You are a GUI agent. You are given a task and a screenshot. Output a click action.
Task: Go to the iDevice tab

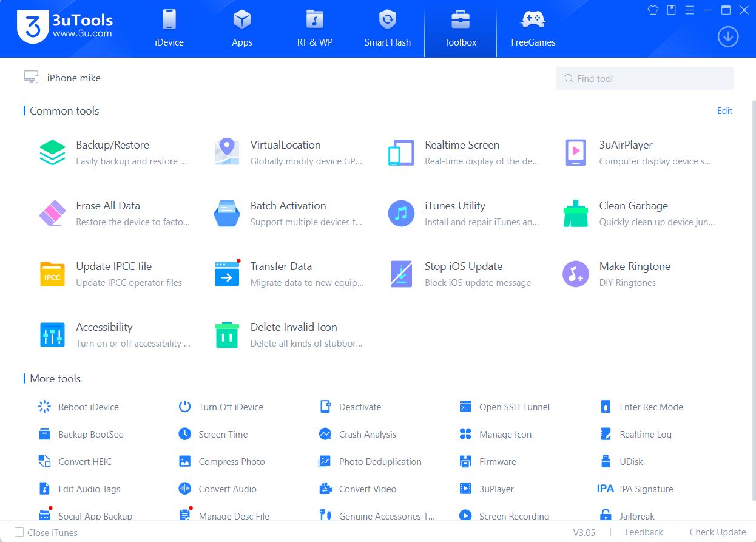[169, 29]
